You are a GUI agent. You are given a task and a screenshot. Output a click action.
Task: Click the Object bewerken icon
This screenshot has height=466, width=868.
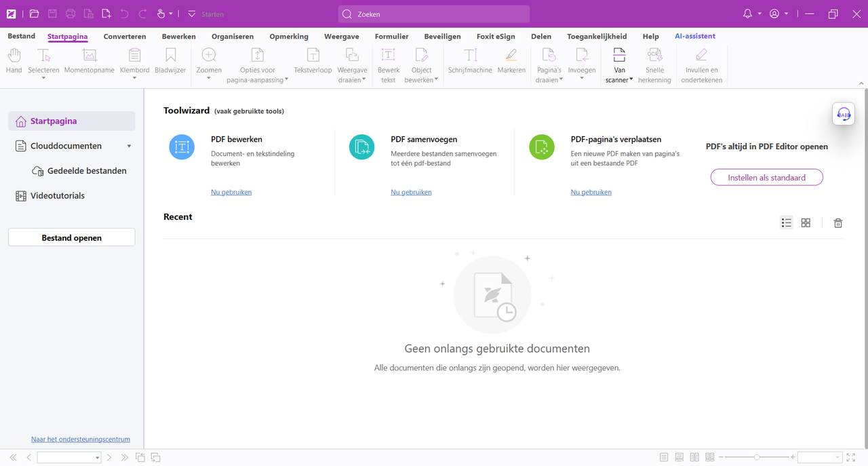421,56
